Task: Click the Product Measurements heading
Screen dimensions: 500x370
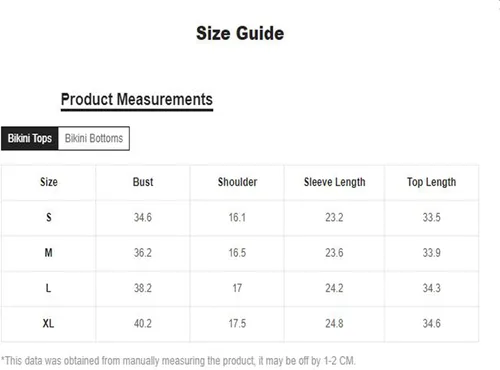Action: click(137, 99)
